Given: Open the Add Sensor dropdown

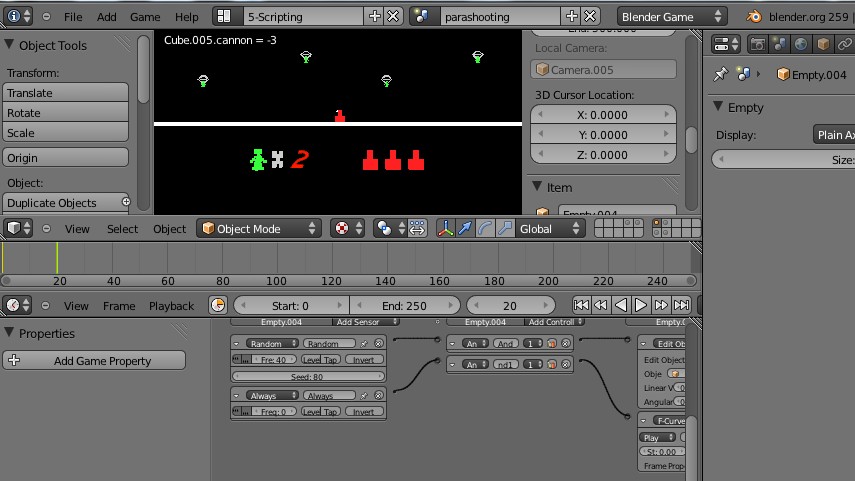Looking at the screenshot, I should click(366, 322).
